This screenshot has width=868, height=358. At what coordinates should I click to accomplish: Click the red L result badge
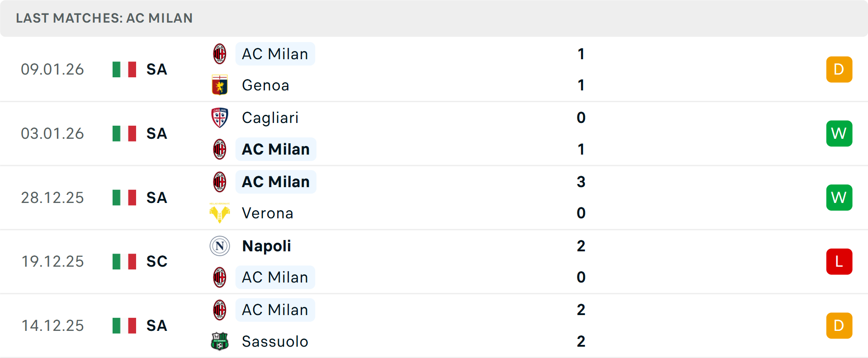[839, 261]
